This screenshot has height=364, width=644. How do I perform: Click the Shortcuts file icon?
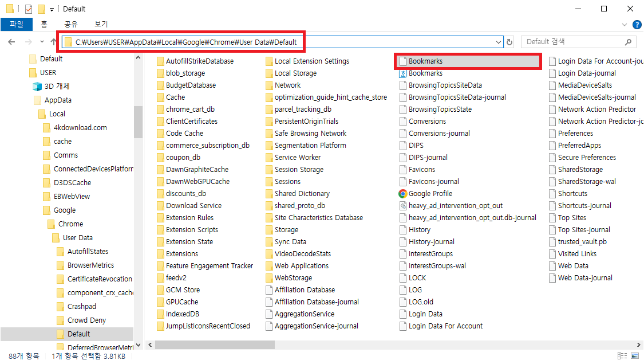552,194
